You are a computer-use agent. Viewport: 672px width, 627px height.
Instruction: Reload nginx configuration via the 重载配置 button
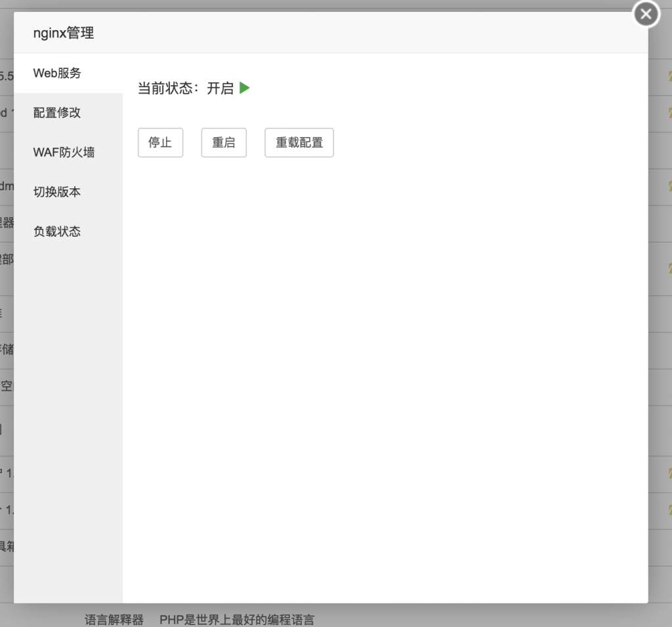pos(299,142)
